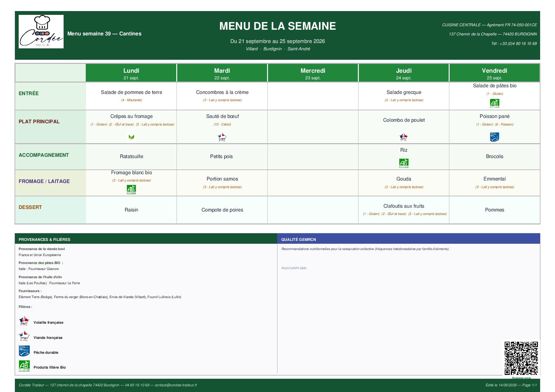Screen dimensions: 555x392
Task: Click the PLAT PRINCIPAL row label
Action: tap(39, 122)
